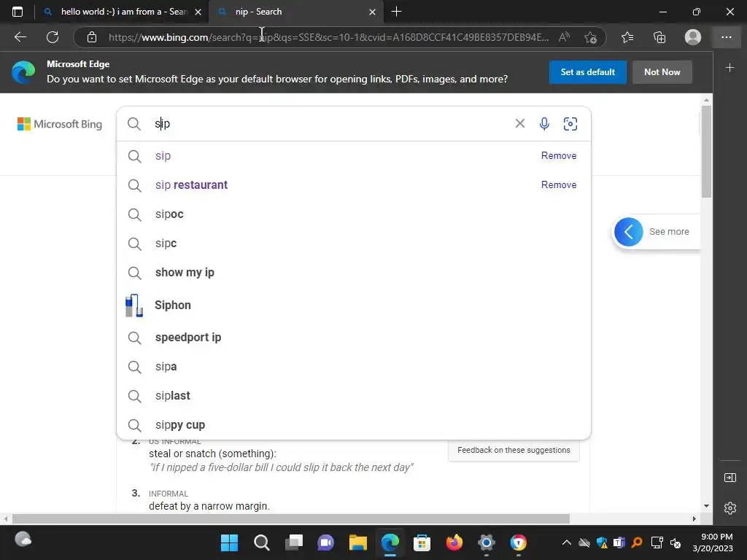
Task: Open the Favorites list icon
Action: point(627,37)
